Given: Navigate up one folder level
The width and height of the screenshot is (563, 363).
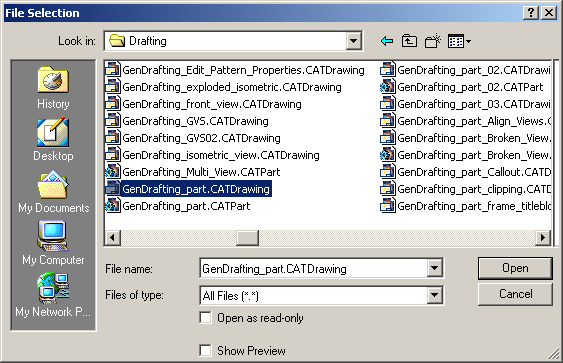Looking at the screenshot, I should [x=409, y=41].
